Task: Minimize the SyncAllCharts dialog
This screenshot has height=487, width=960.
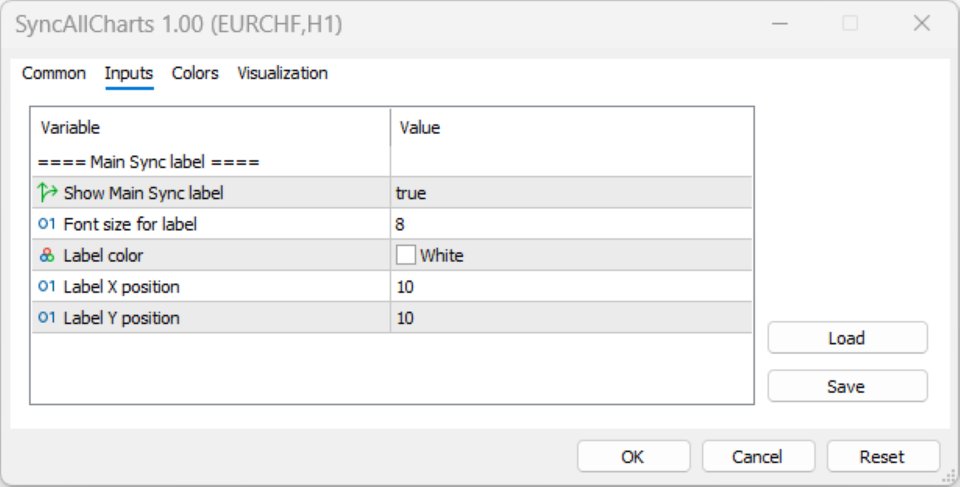Action: tap(779, 24)
